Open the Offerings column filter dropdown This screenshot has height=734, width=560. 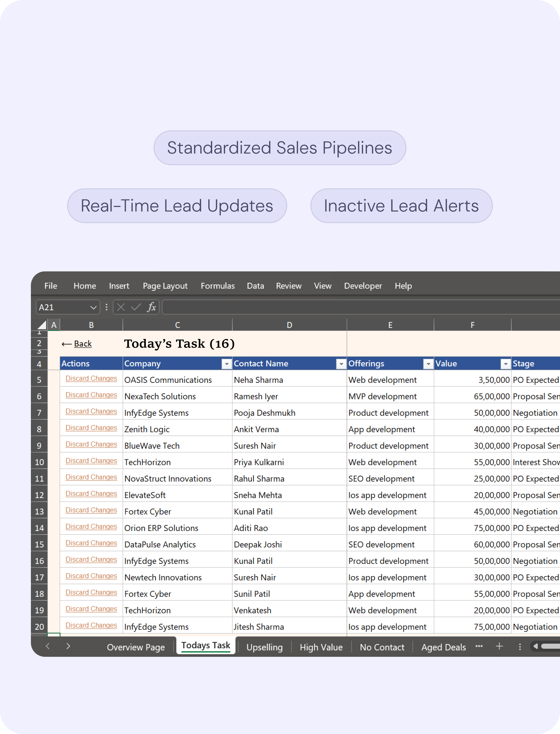coord(428,364)
